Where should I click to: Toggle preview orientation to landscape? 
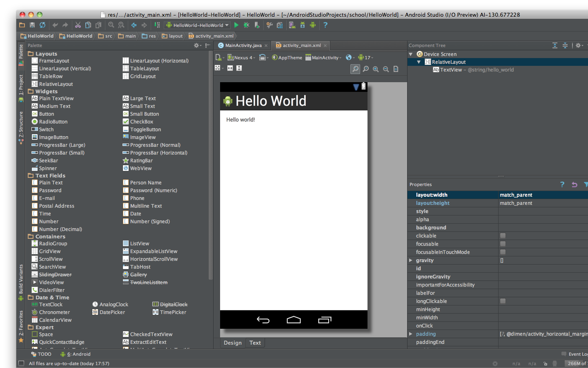point(262,58)
